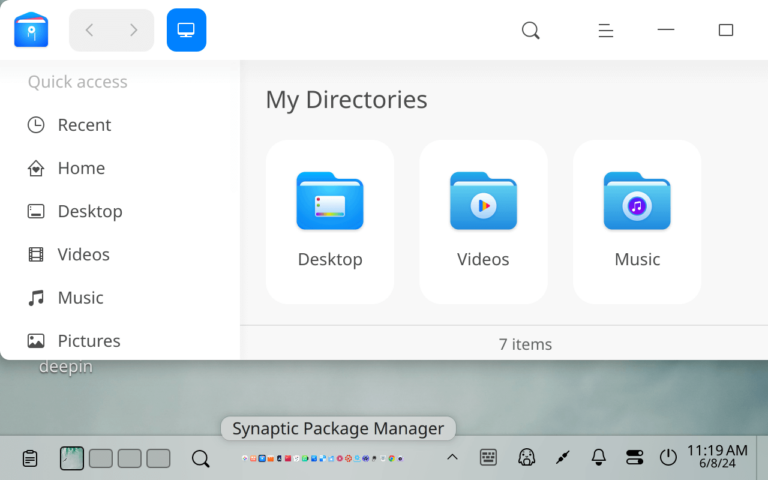Open search in file manager
This screenshot has height=480, width=768.
coord(531,30)
